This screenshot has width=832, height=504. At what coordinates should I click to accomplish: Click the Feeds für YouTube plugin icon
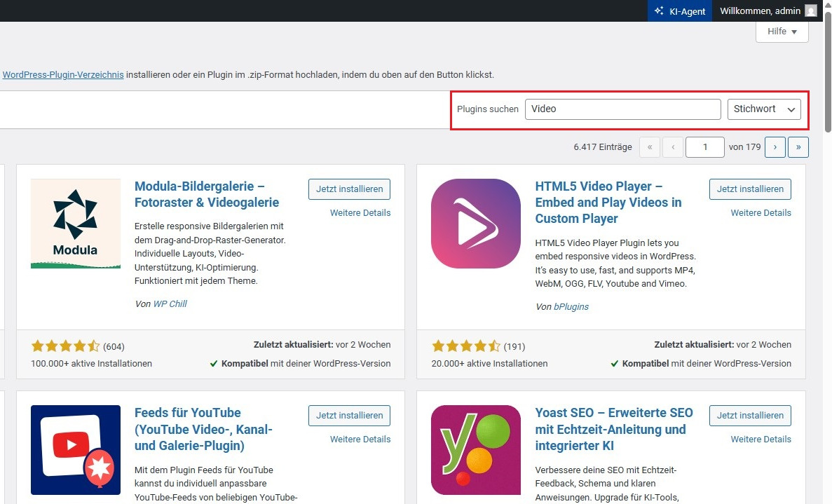[75, 450]
